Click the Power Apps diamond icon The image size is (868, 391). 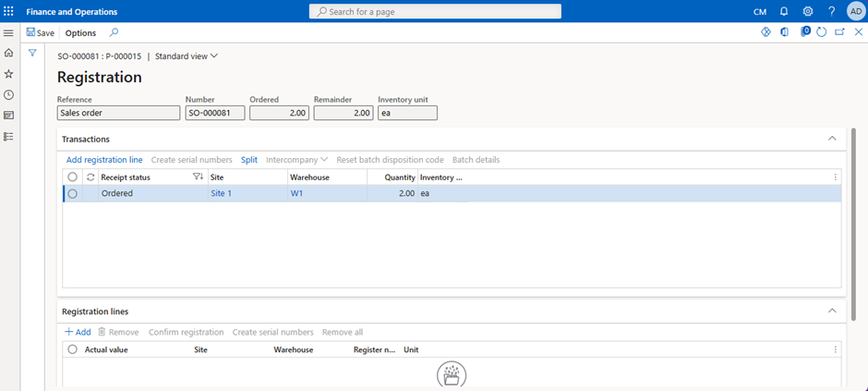tap(766, 32)
